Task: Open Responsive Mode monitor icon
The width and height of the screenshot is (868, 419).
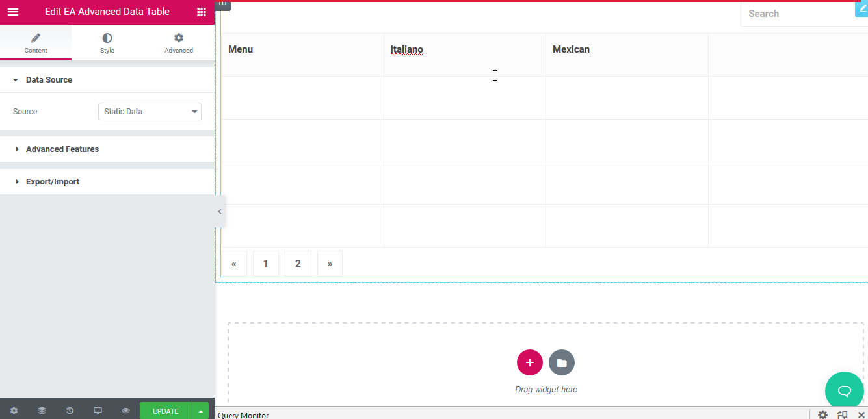Action: click(98, 411)
